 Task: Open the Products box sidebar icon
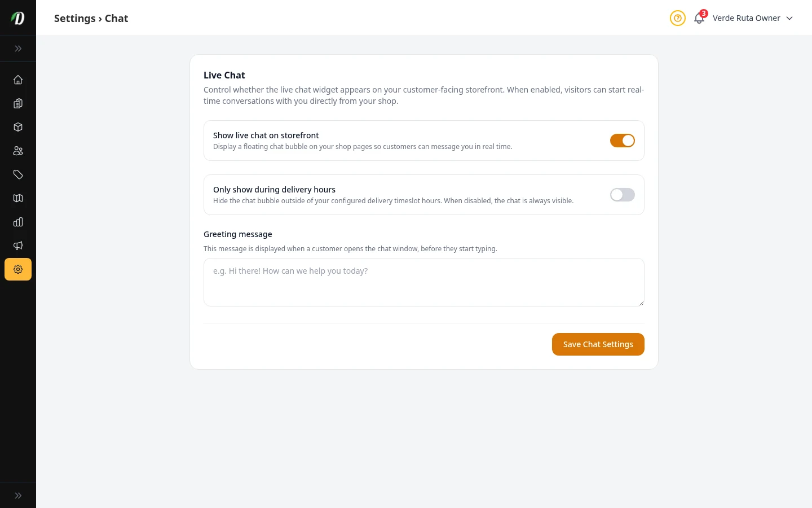point(18,127)
